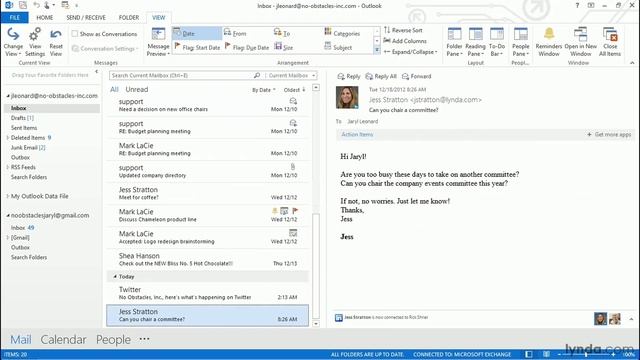Open the Reminders Window
Image resolution: width=640 pixels, height=360 pixels.
coord(549,42)
